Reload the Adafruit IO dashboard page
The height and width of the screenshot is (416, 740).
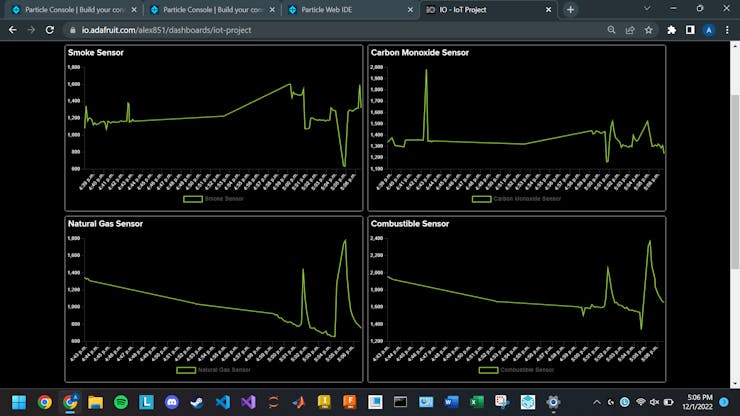[50, 30]
